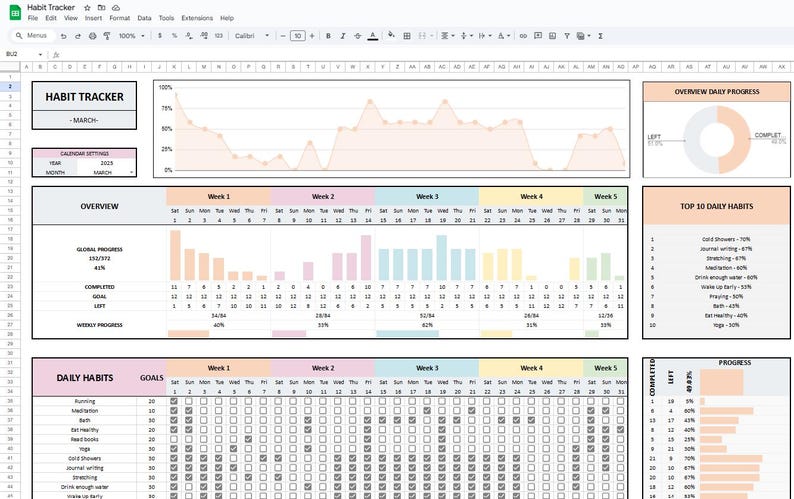This screenshot has height=499, width=794.
Task: Toggle Yoga checkbox for day 5
Action: [233, 449]
